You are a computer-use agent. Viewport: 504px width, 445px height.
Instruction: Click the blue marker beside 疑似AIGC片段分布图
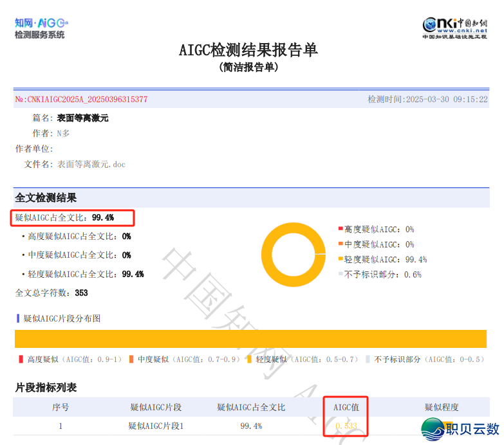tap(18, 318)
